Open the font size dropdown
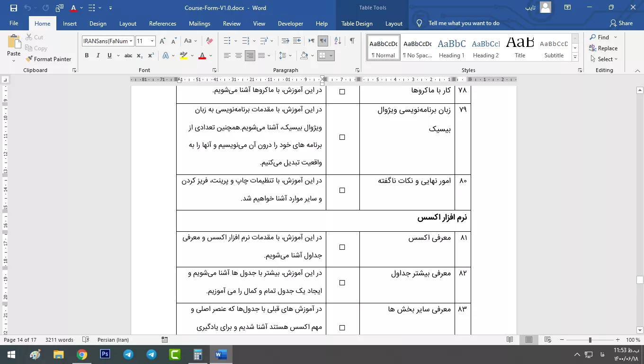 click(x=152, y=41)
